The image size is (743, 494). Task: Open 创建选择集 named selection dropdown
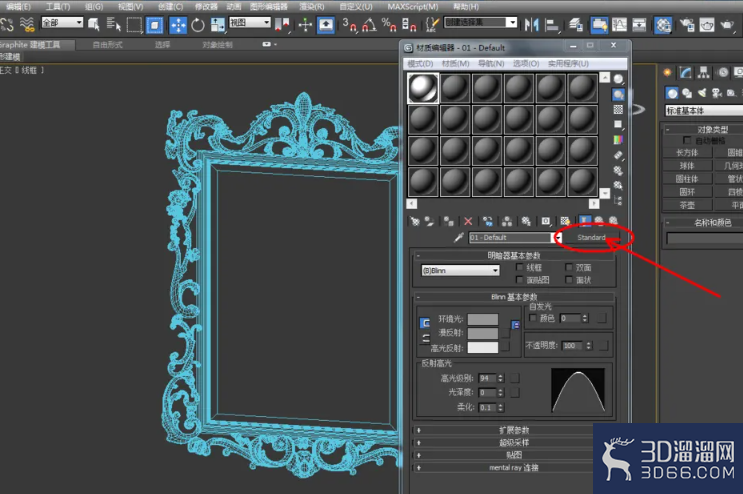pyautogui.click(x=480, y=22)
